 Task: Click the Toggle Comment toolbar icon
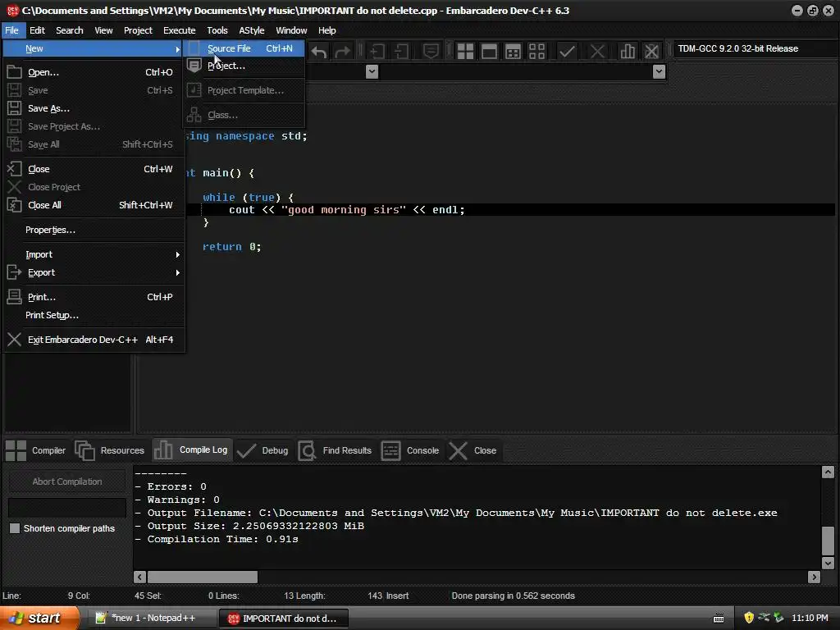point(431,52)
